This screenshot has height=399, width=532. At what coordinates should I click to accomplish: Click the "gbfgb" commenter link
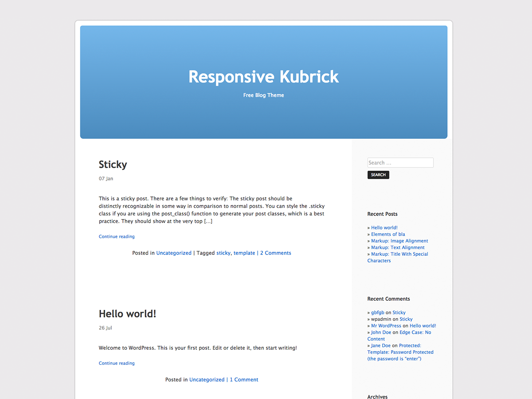377,312
